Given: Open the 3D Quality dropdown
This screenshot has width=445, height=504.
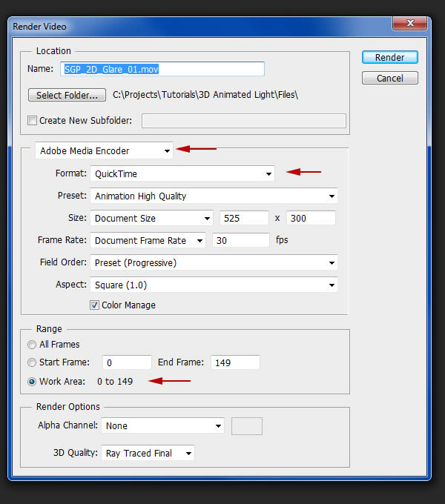Looking at the screenshot, I should [x=148, y=453].
